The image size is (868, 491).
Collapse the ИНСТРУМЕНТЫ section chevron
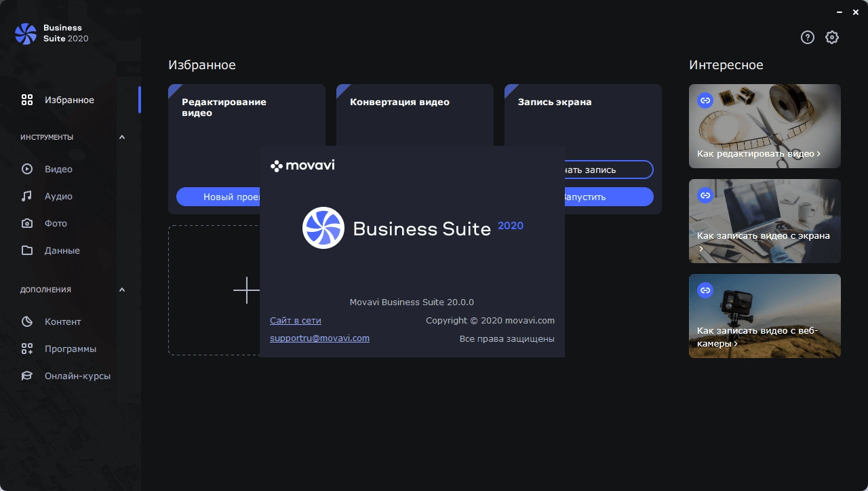(122, 137)
